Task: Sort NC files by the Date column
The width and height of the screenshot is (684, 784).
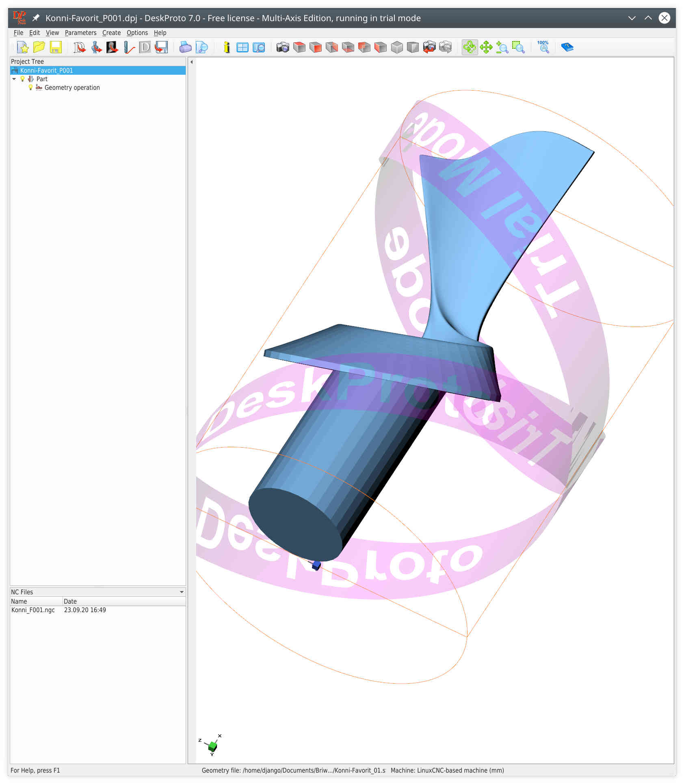Action: click(x=124, y=601)
